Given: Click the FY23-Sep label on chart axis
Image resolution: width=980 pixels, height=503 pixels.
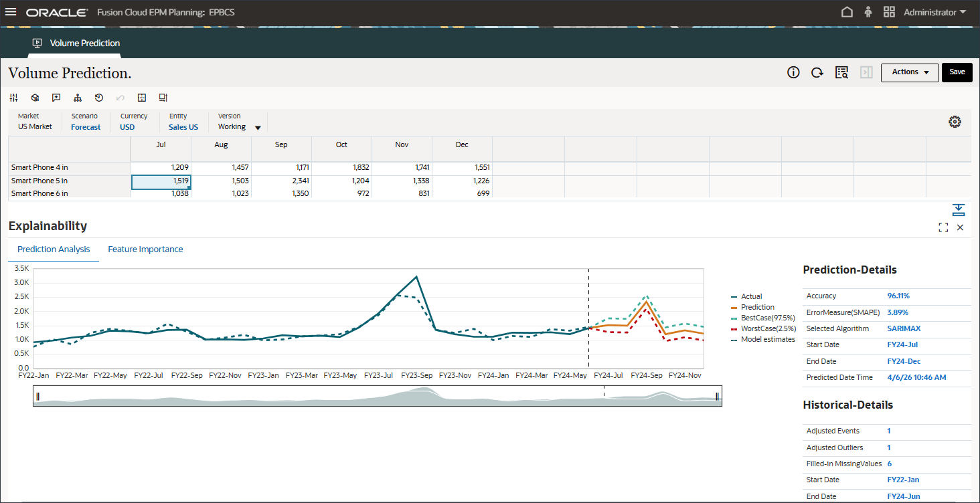Looking at the screenshot, I should point(416,376).
